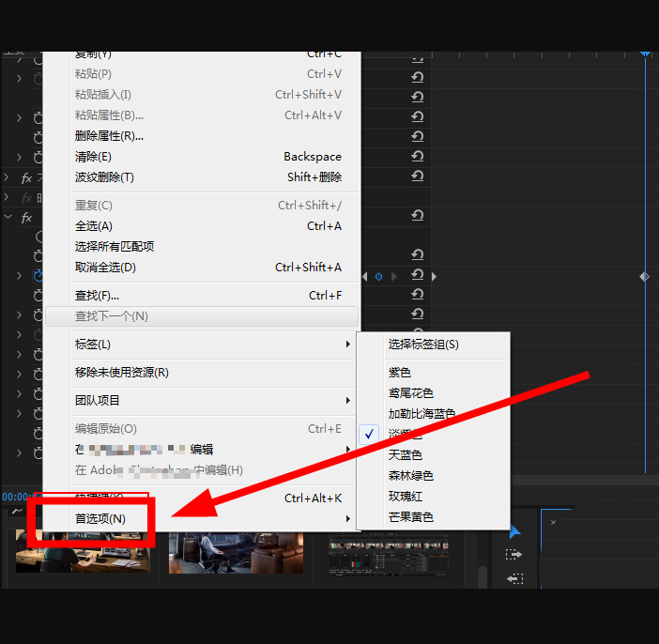Go to next keyframe arrow
This screenshot has width=659, height=644.
(393, 277)
